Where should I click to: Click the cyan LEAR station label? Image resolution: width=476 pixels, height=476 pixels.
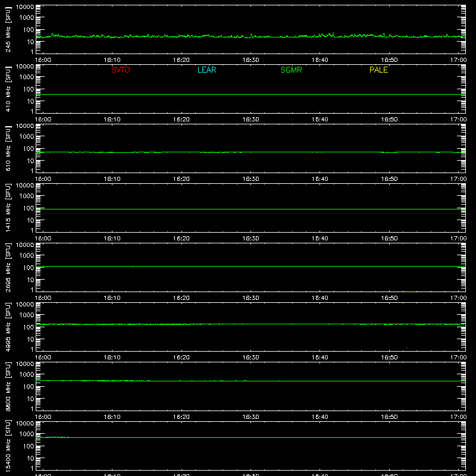point(206,70)
